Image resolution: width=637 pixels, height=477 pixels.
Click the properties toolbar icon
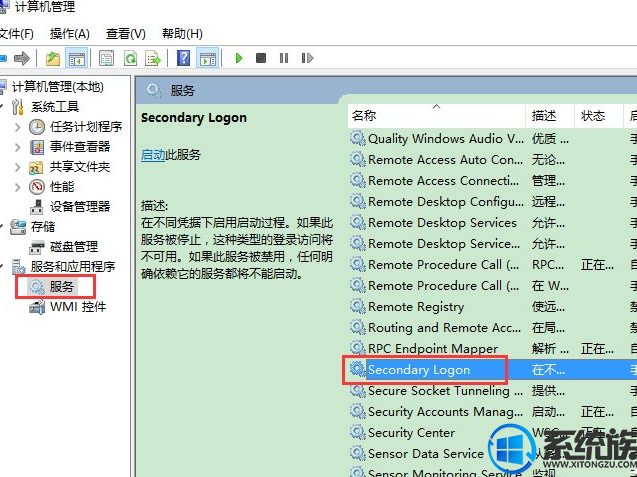pyautogui.click(x=106, y=59)
